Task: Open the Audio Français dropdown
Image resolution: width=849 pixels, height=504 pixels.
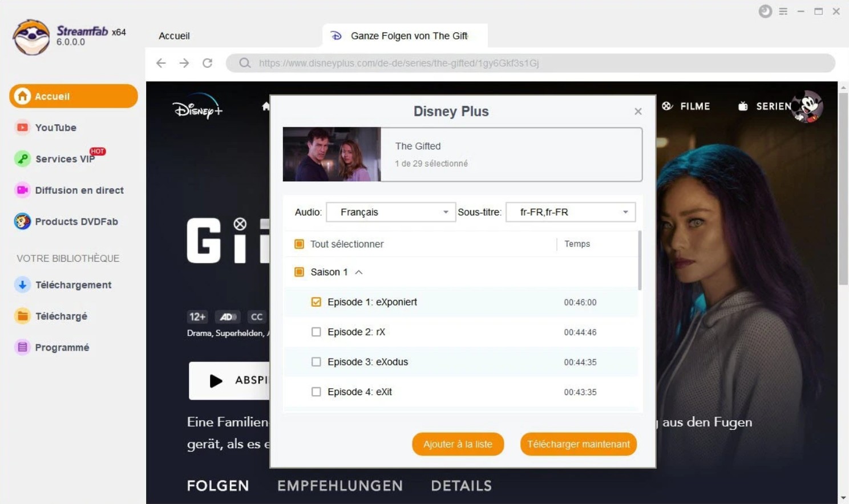Action: (391, 212)
